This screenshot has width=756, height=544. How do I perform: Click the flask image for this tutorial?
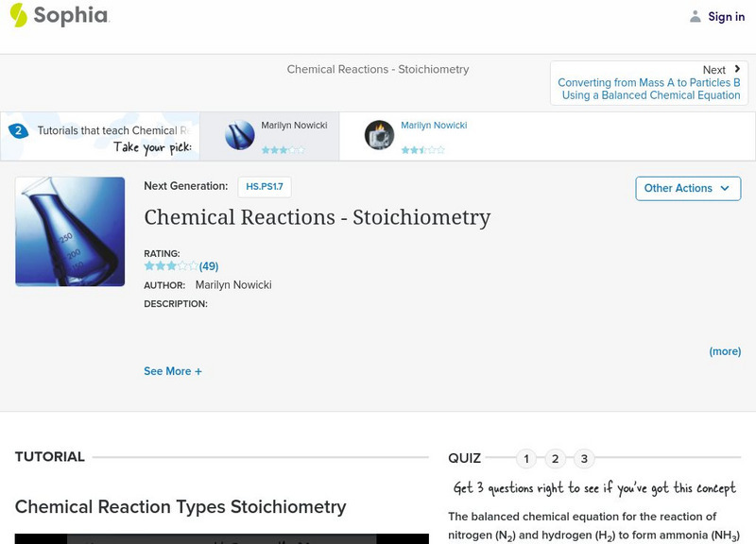69,229
